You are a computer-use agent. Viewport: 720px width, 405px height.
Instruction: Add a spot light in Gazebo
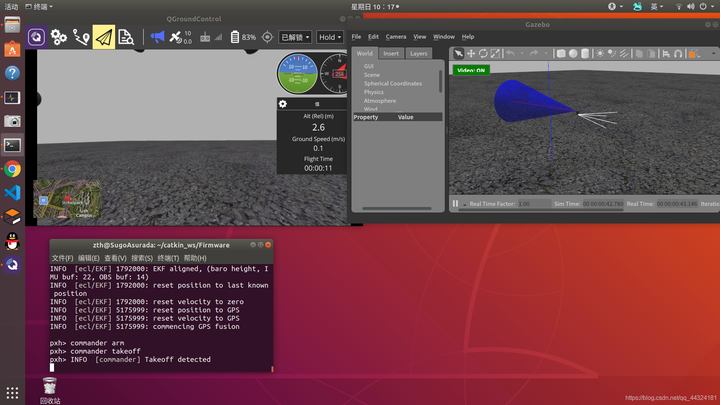pos(612,54)
